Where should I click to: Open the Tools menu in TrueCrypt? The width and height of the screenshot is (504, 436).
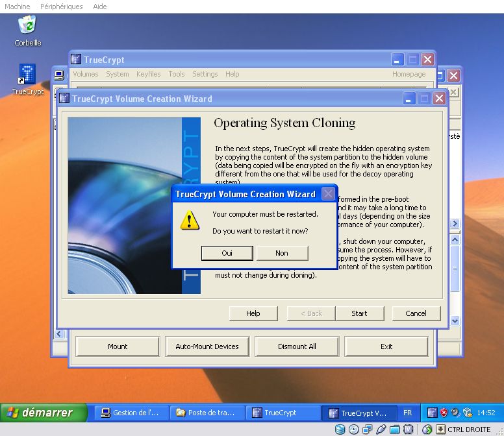pyautogui.click(x=177, y=74)
